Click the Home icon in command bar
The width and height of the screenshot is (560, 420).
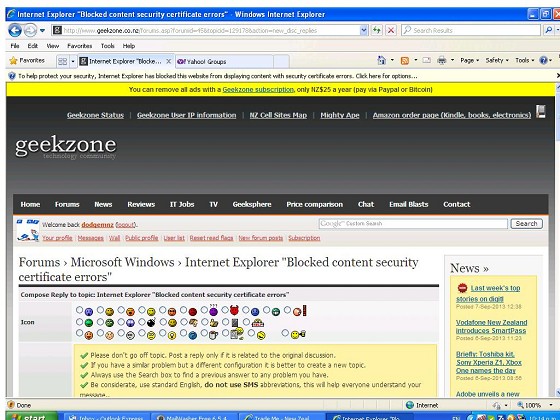(x=381, y=60)
